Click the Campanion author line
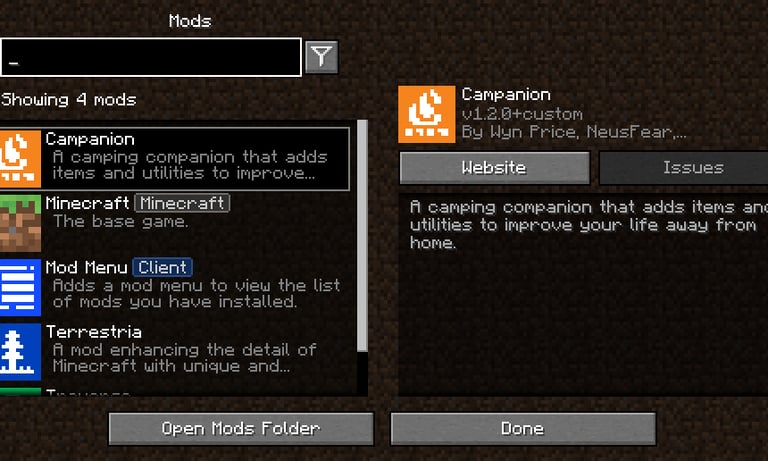Screen dimensions: 768x461 574,132
